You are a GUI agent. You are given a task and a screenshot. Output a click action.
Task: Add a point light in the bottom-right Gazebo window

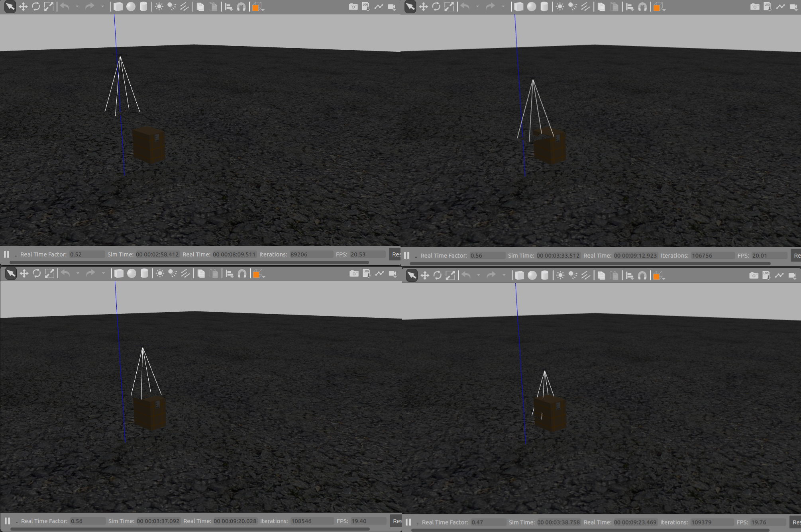pos(560,275)
